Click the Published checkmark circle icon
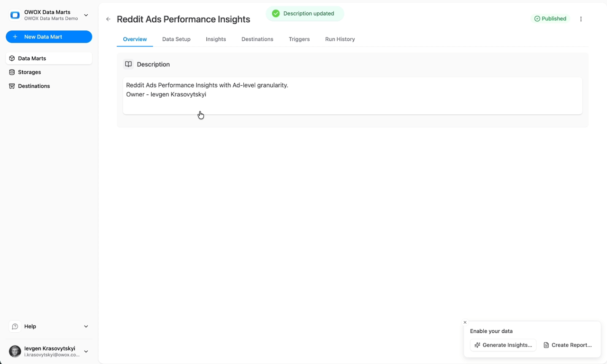Viewport: 607px width, 364px height. 537,18
